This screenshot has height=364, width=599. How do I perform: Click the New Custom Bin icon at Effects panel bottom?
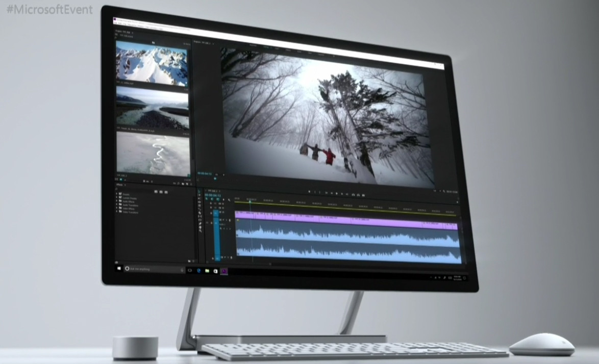coord(189,261)
